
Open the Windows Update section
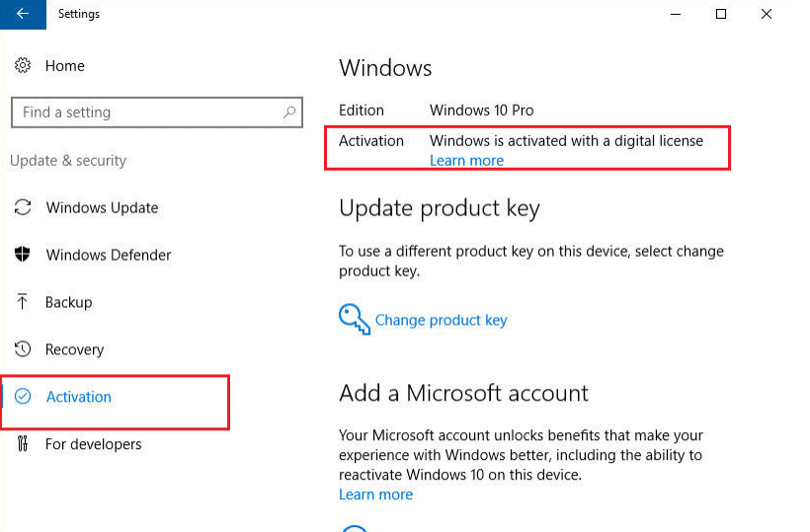pos(102,208)
